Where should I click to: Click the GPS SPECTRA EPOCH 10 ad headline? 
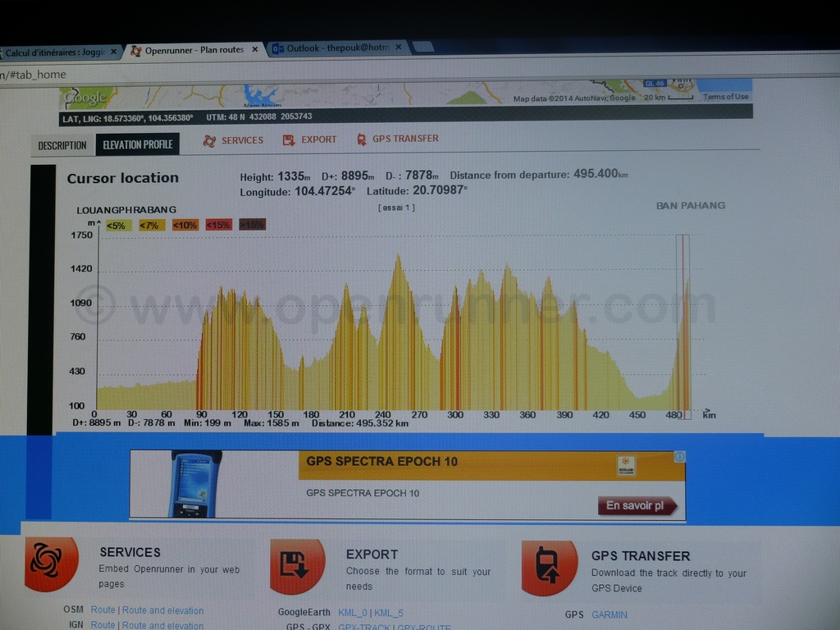[x=382, y=462]
